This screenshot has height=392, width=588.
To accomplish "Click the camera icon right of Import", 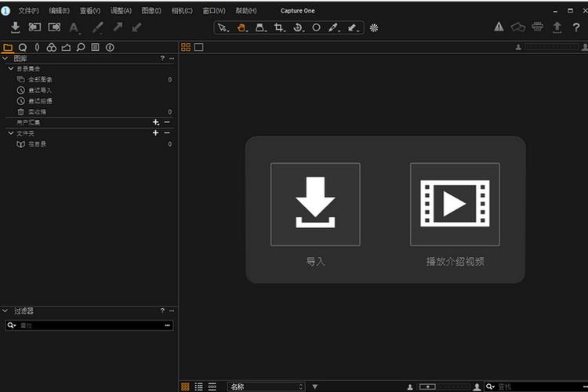I will [34, 27].
